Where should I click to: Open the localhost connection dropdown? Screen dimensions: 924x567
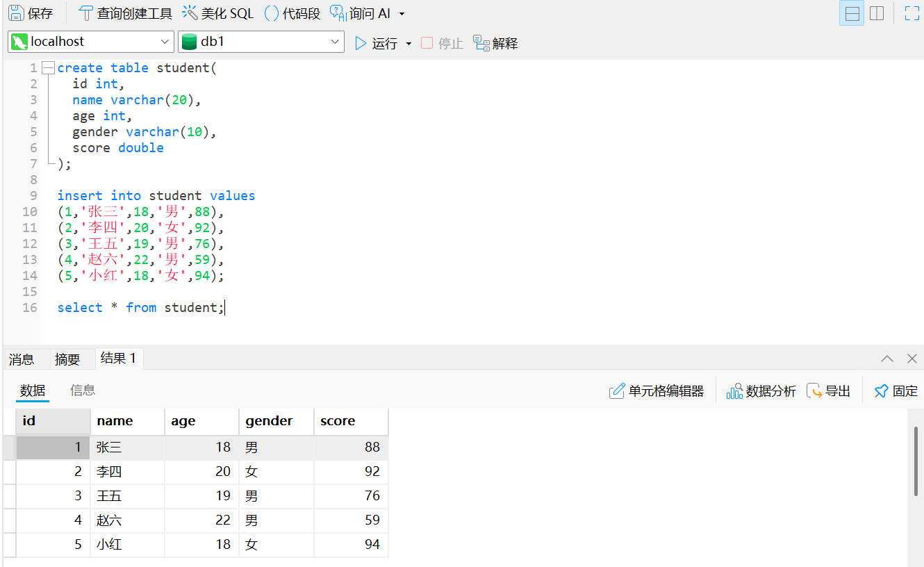(x=91, y=42)
